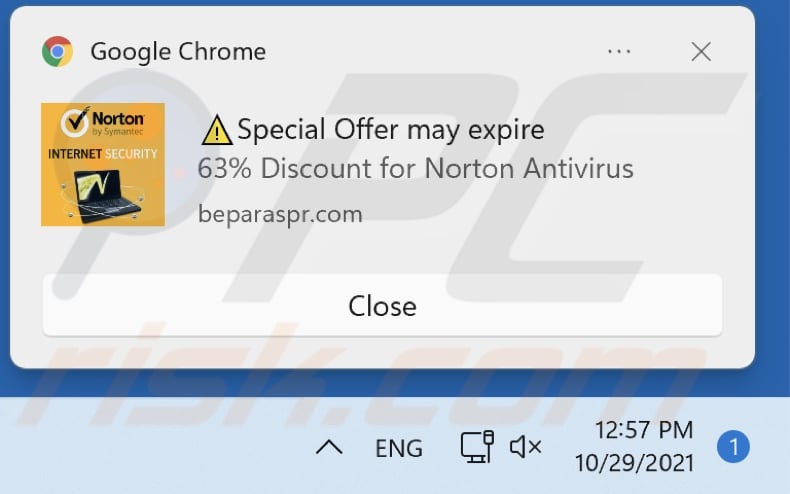Click the 10/29/2021 date in taskbar

coord(634,463)
